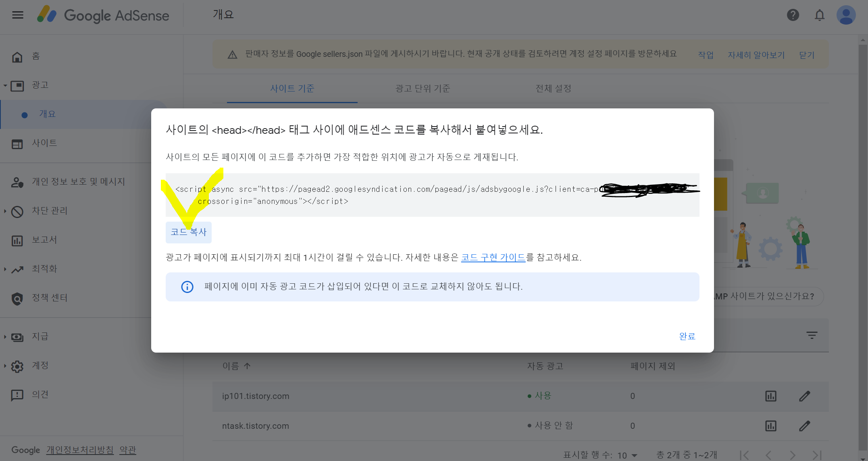Edit ntask.tistory.com with pencil icon

click(804, 426)
